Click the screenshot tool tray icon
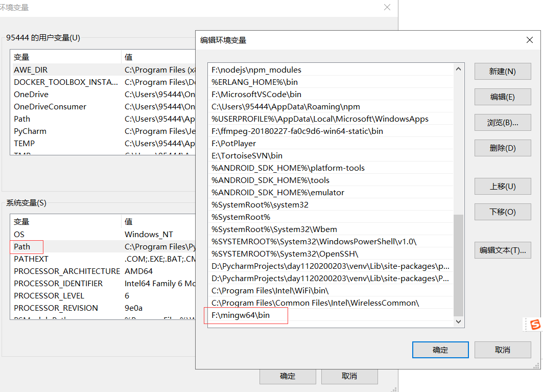Viewport: 543px width, 392px height. 534,324
